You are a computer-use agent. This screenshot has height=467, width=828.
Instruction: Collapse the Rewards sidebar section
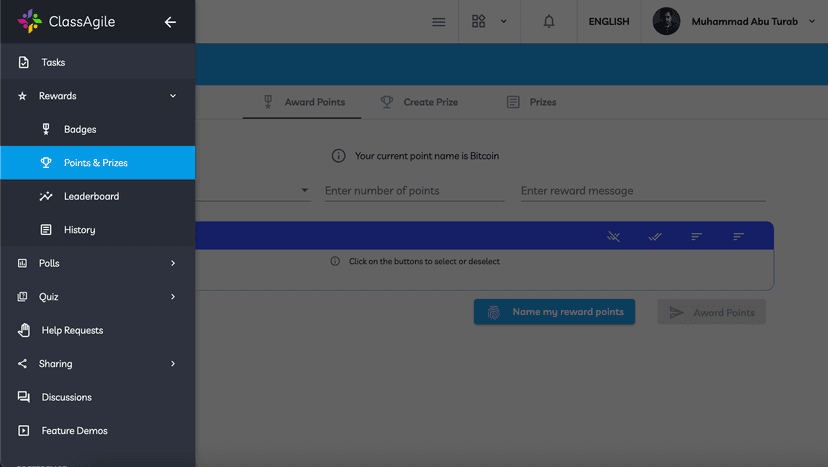click(173, 96)
